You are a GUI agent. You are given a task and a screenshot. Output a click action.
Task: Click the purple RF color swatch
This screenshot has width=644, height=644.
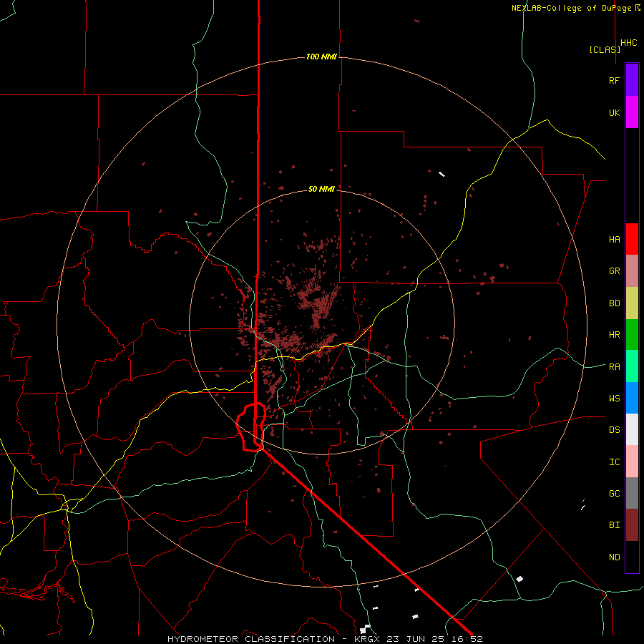click(x=632, y=80)
